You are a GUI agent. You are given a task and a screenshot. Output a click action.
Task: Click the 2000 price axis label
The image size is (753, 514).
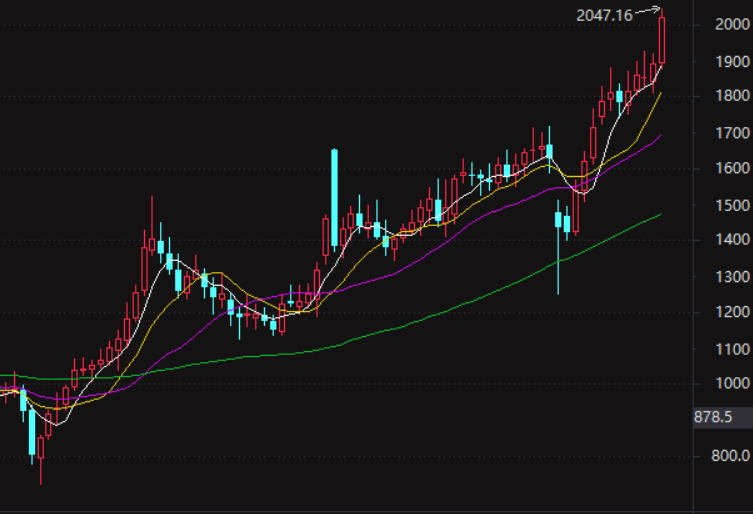pyautogui.click(x=732, y=24)
